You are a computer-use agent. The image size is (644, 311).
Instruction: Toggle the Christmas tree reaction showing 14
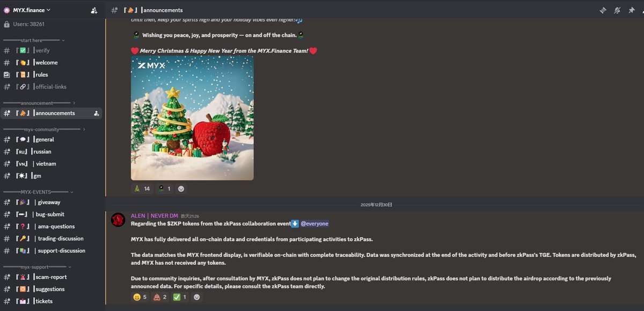pyautogui.click(x=142, y=189)
